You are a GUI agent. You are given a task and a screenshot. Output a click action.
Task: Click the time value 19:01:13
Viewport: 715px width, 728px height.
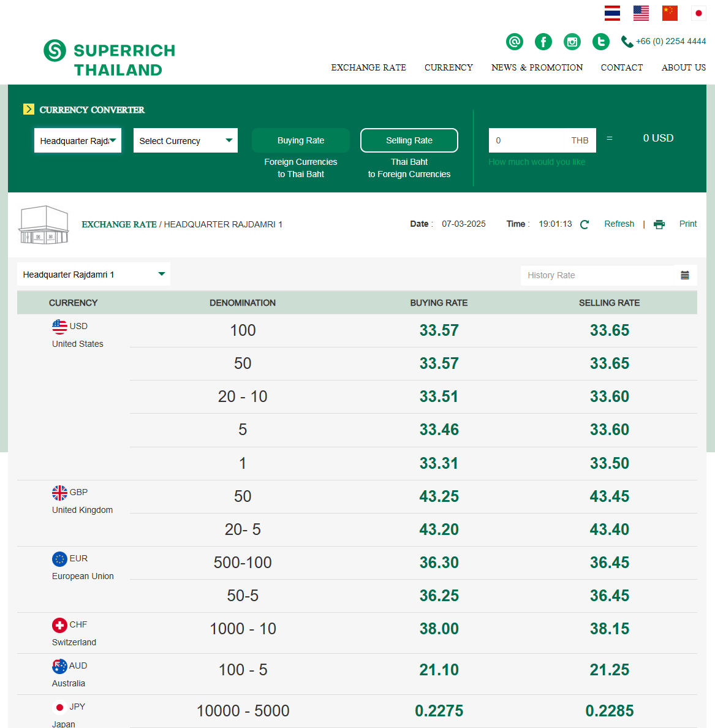[x=555, y=224]
